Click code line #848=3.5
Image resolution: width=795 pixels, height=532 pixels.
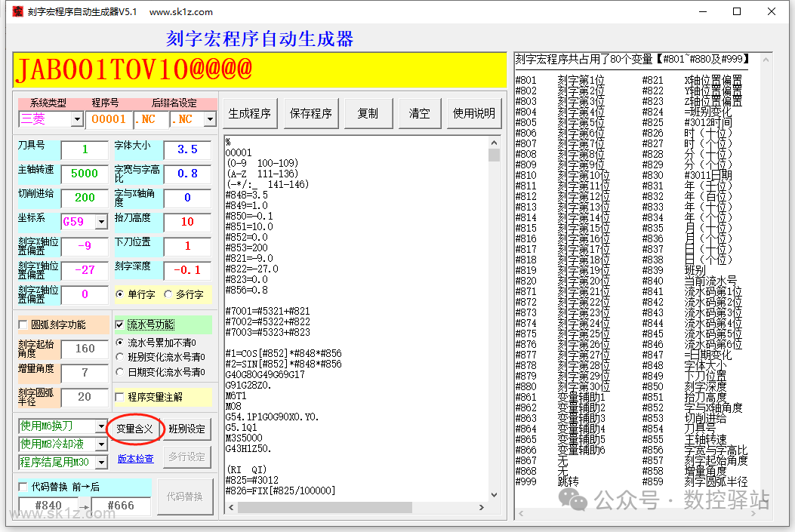click(247, 195)
